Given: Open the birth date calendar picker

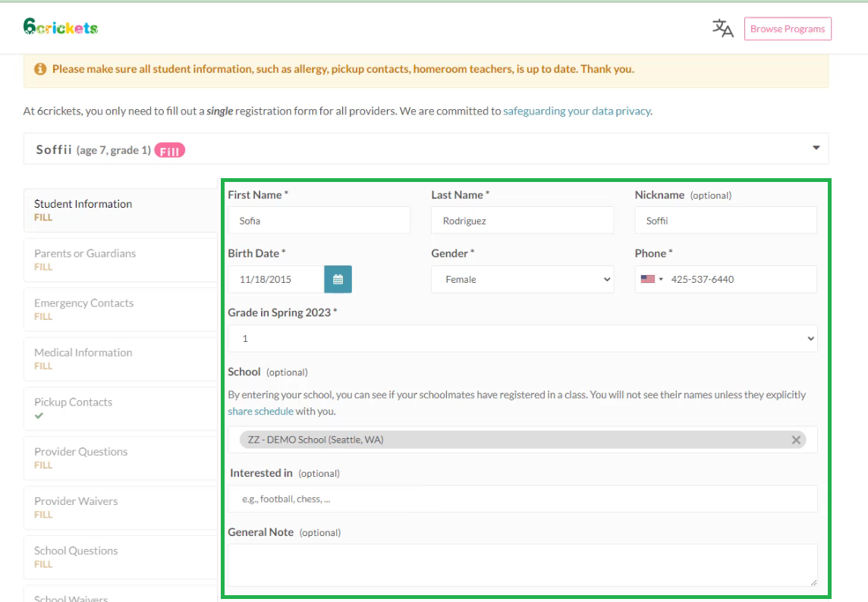Looking at the screenshot, I should (338, 279).
